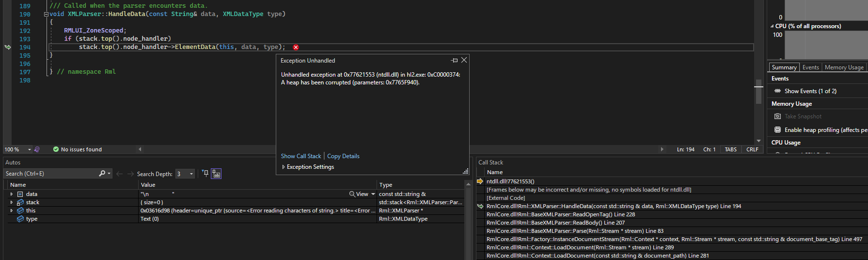This screenshot has width=868, height=260.
Task: Click the Autos window scroll-up arrow
Action: pyautogui.click(x=468, y=184)
